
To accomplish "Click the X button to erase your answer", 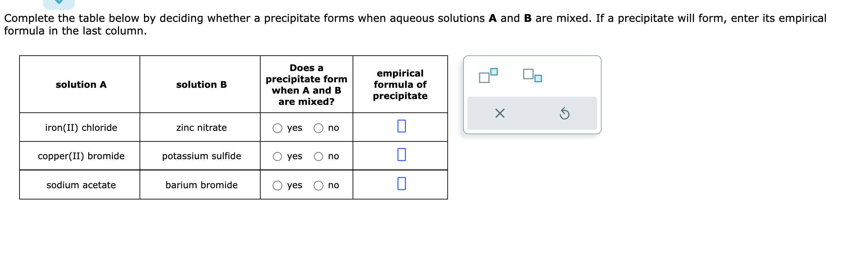I will pos(500,113).
